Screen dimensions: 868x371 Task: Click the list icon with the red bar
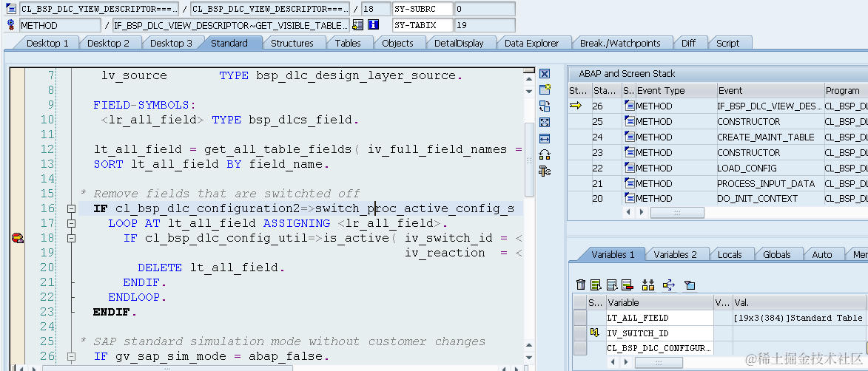628,285
